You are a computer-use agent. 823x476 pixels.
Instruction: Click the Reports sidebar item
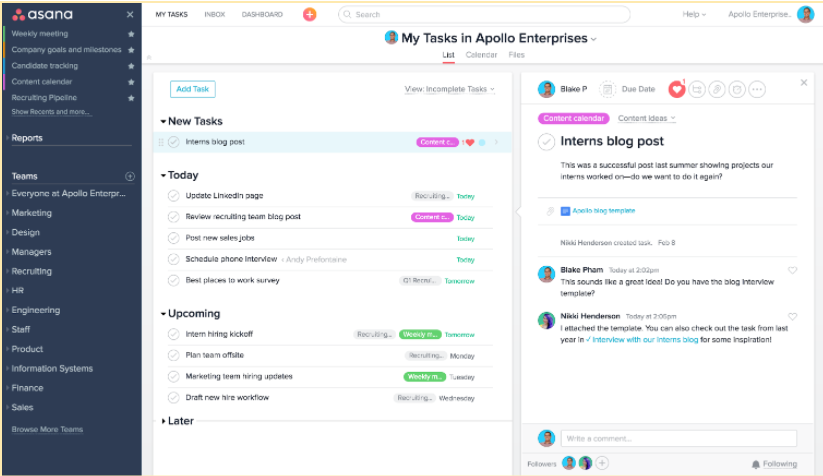coord(27,138)
